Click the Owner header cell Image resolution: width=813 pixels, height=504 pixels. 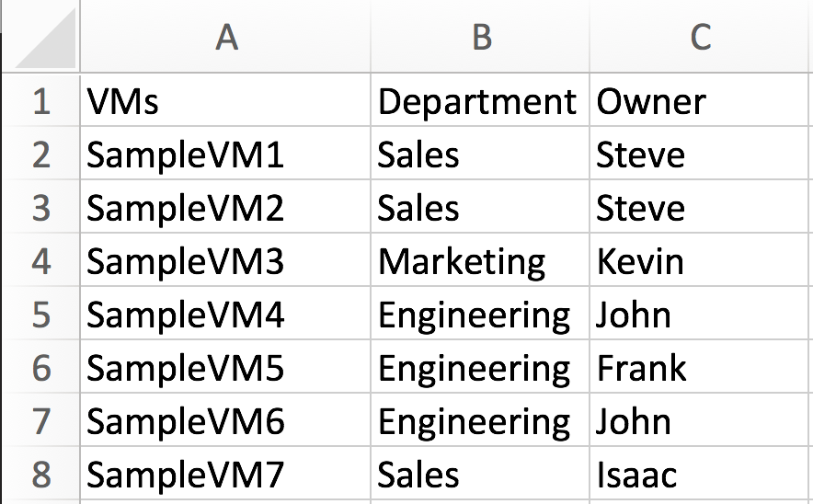(701, 101)
